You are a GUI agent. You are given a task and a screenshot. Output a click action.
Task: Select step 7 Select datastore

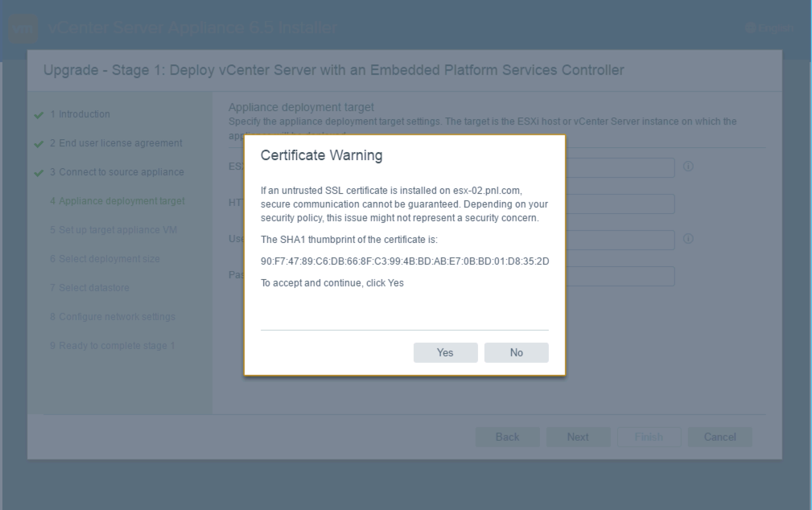89,288
